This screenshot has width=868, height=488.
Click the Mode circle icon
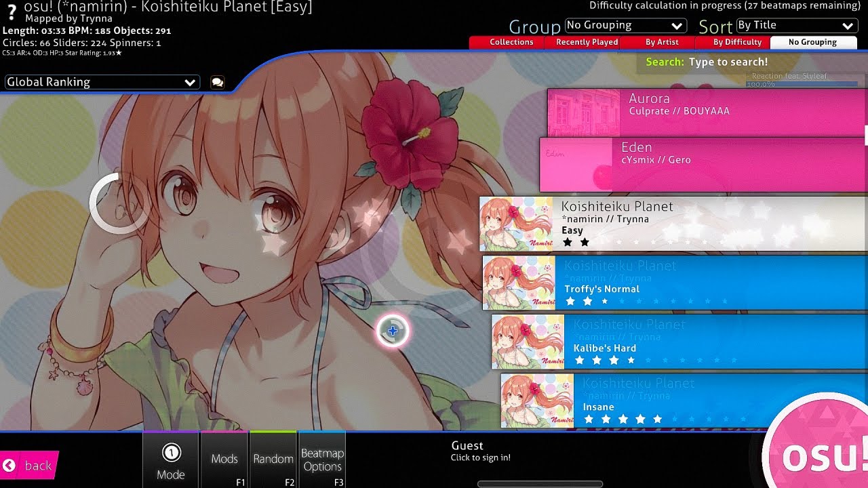coord(171,453)
